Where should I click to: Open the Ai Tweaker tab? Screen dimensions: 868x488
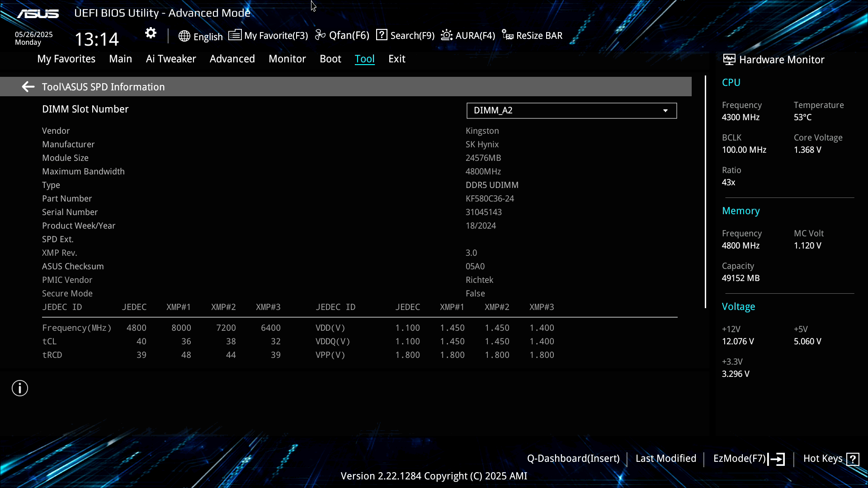coord(171,59)
